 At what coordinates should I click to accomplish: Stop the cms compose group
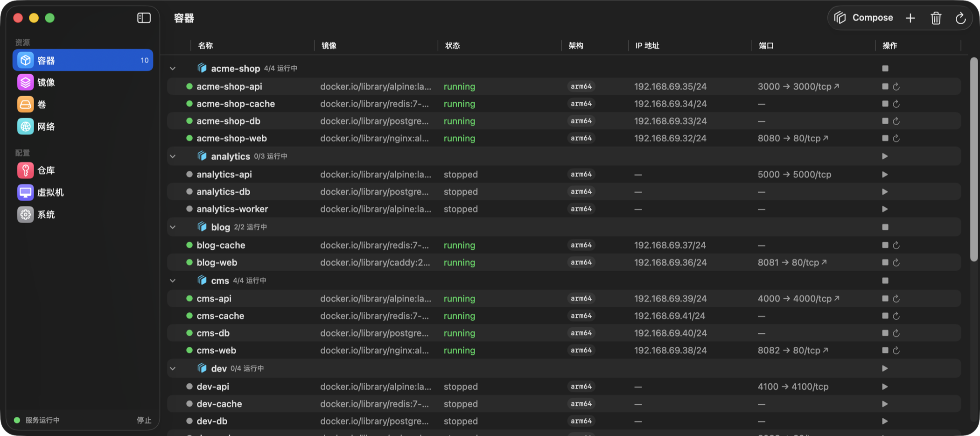tap(885, 281)
